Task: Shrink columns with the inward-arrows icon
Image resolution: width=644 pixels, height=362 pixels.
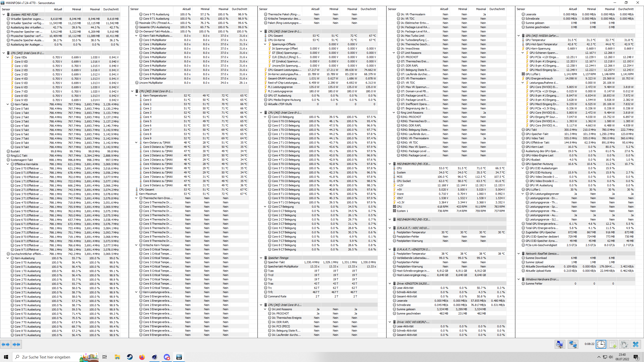Action: [x=17, y=344]
